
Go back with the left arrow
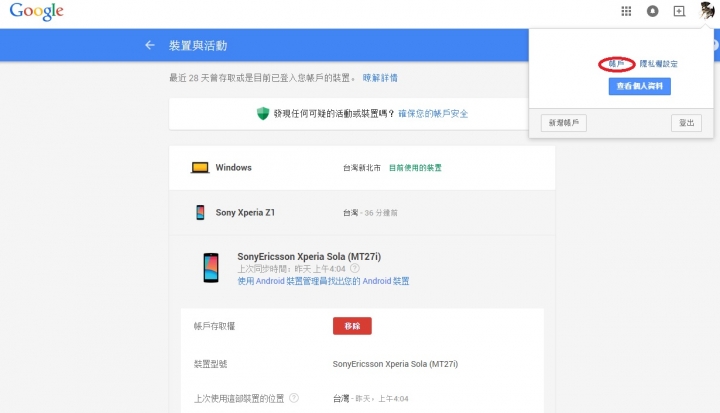point(150,45)
